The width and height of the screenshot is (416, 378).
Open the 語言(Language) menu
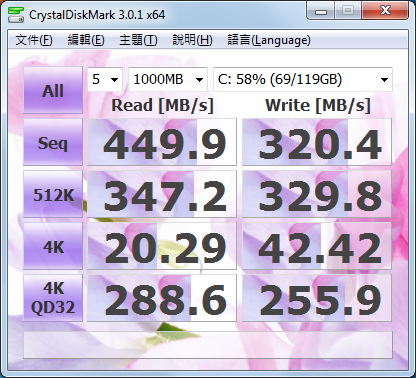click(269, 40)
